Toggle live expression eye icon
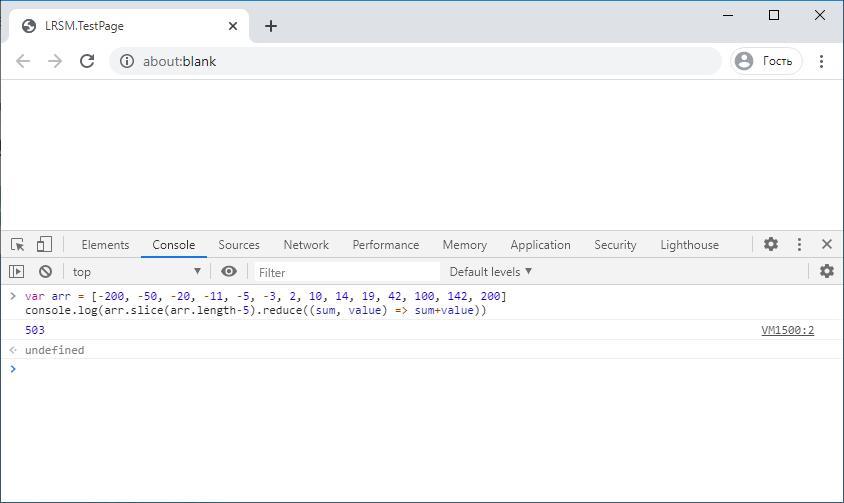This screenshot has height=503, width=844. tap(229, 271)
